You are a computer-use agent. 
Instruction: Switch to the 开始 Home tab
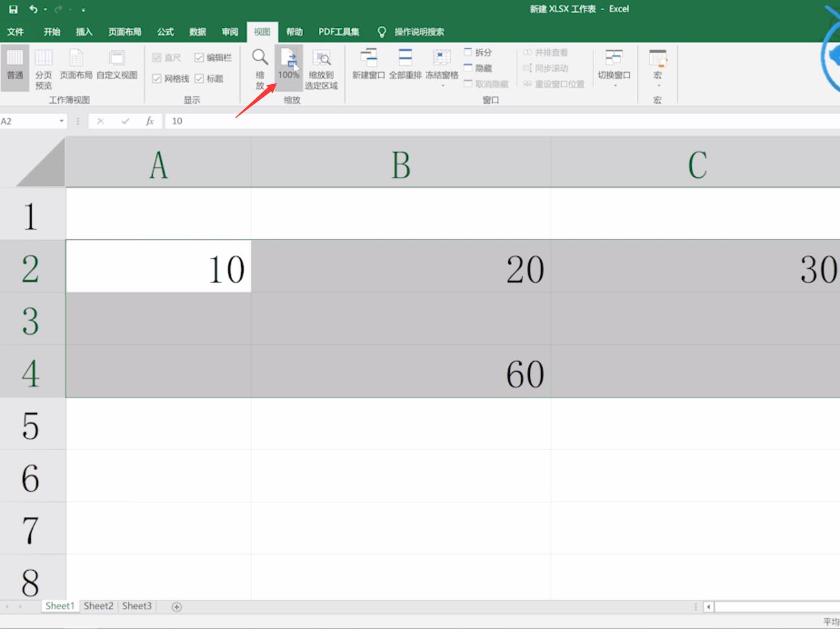coord(52,32)
